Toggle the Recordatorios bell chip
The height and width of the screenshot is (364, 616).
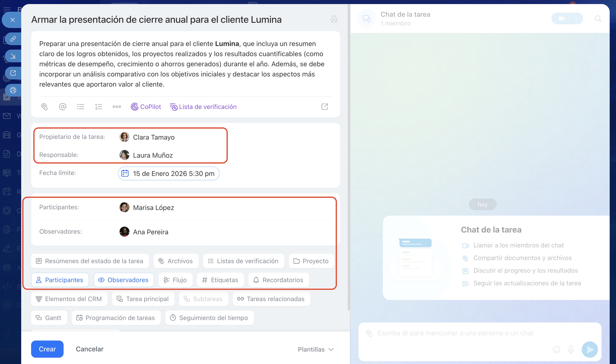pos(278,280)
